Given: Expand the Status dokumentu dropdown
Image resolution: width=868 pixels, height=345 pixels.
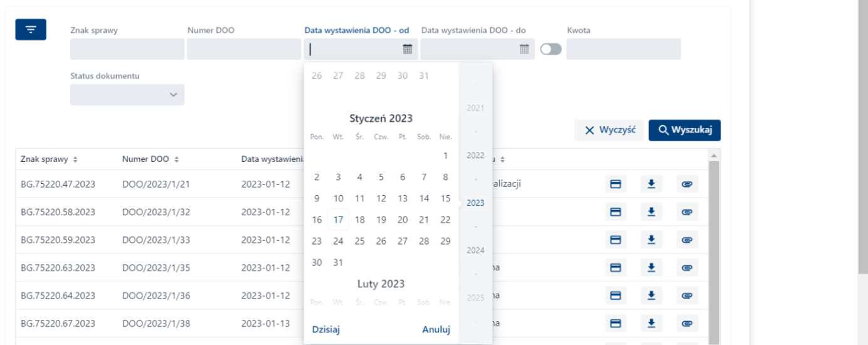Looking at the screenshot, I should pyautogui.click(x=127, y=95).
